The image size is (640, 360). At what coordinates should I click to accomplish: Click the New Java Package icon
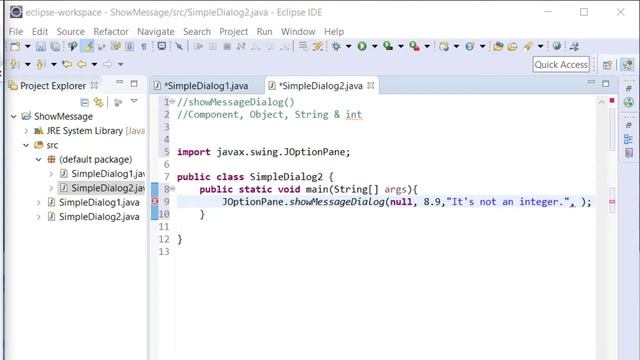click(444, 47)
